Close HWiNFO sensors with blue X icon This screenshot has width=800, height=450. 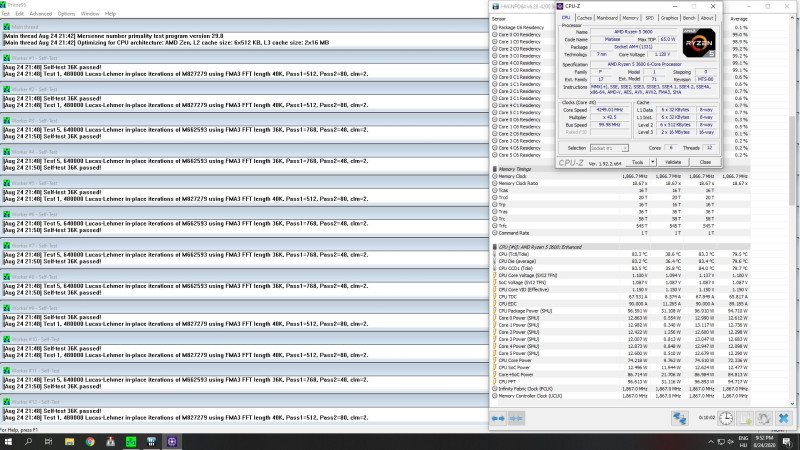(784, 418)
